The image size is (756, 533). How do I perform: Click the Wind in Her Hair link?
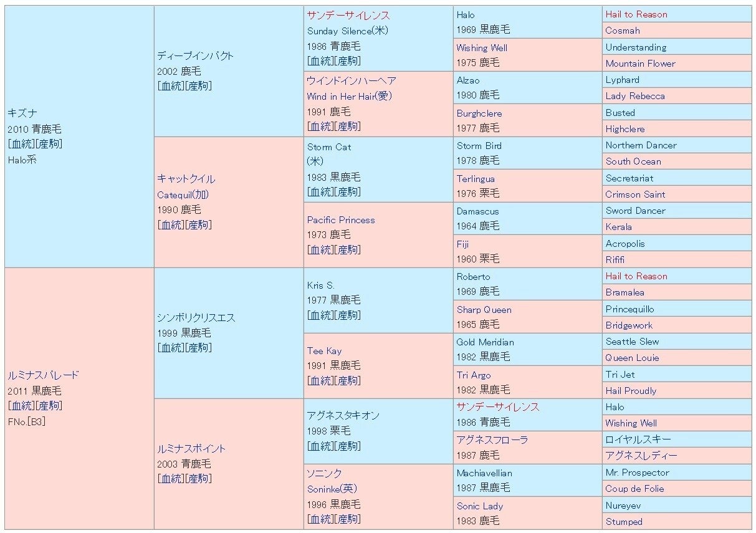click(x=348, y=97)
